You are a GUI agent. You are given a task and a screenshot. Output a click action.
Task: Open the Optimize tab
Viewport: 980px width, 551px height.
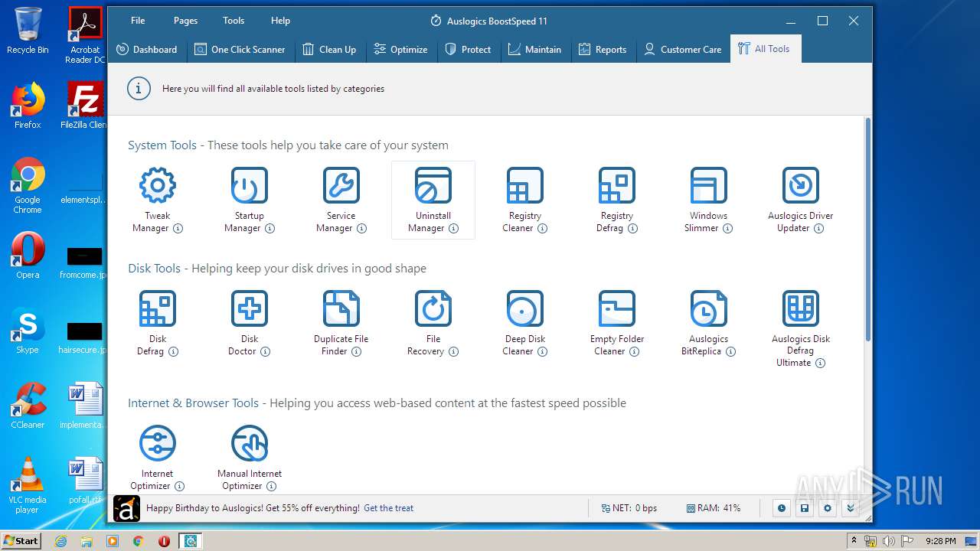point(400,49)
